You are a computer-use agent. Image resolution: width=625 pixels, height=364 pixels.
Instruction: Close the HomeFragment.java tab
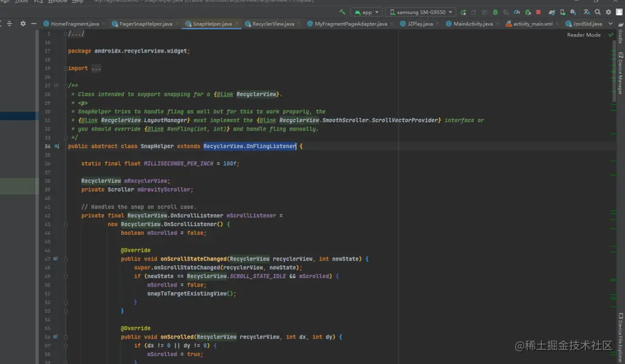[104, 24]
